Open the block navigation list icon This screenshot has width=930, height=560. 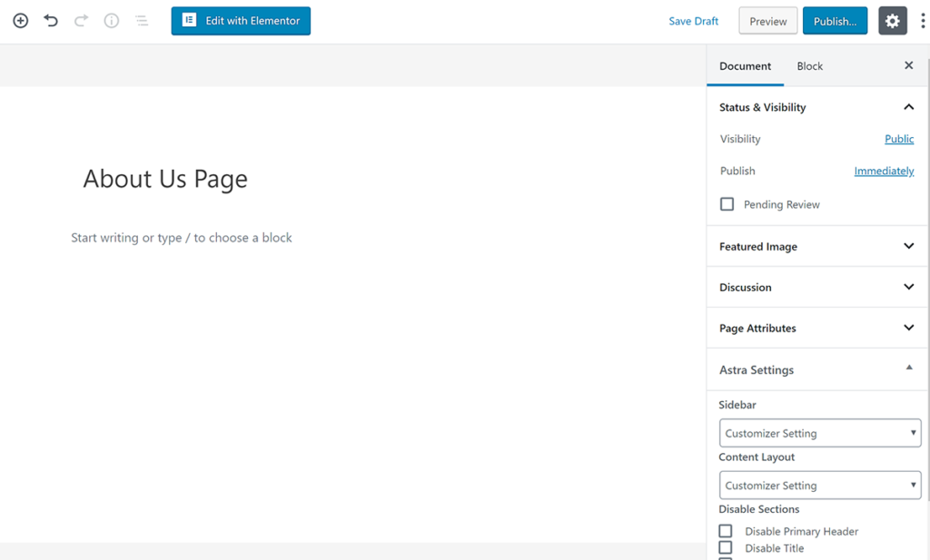click(142, 21)
